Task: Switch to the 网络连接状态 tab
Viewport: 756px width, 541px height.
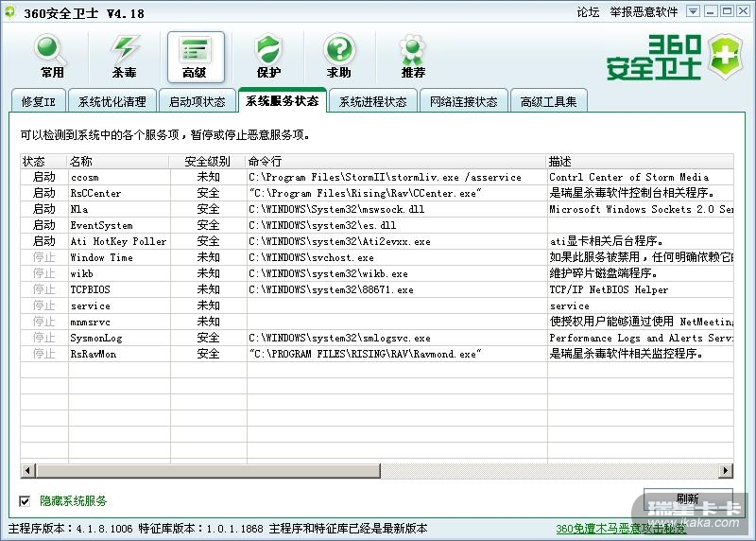Action: (464, 101)
